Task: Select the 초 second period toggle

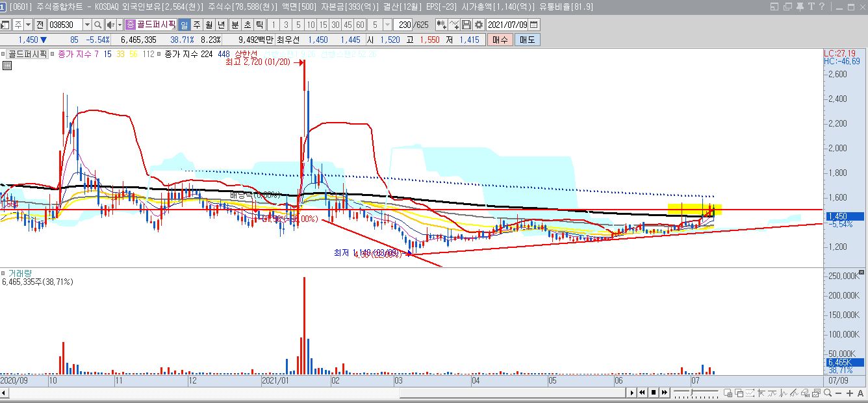Action: tap(247, 25)
